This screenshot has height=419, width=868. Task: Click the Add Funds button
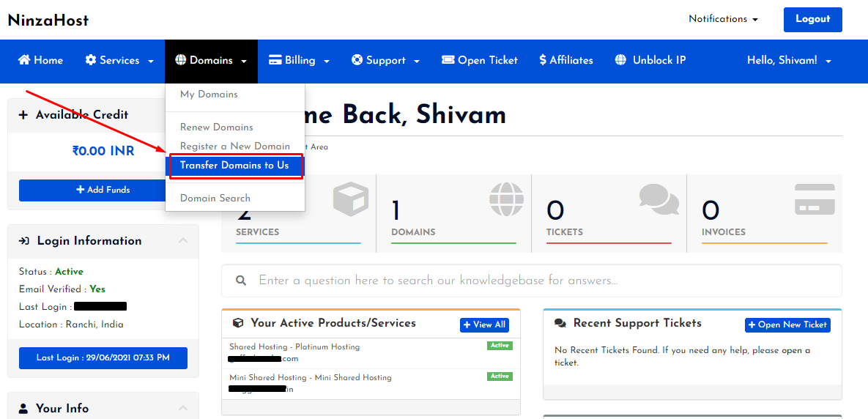coord(103,190)
